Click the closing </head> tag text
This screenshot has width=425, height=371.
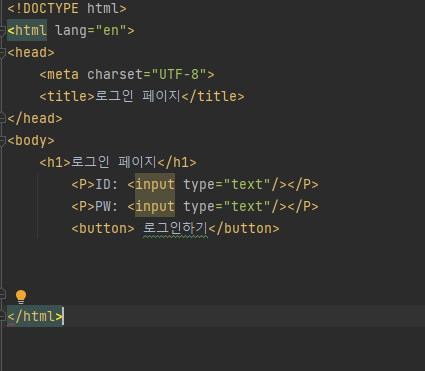point(35,118)
